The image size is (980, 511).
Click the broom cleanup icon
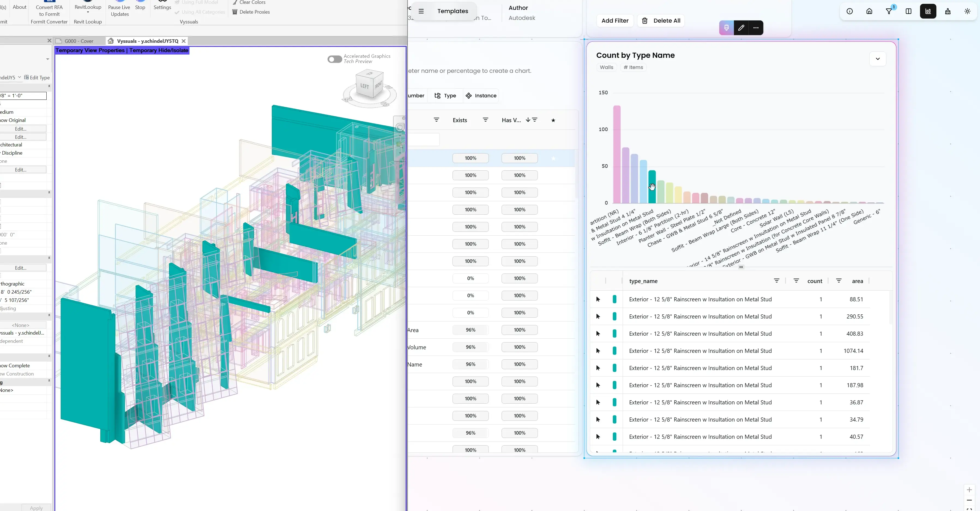tap(948, 11)
